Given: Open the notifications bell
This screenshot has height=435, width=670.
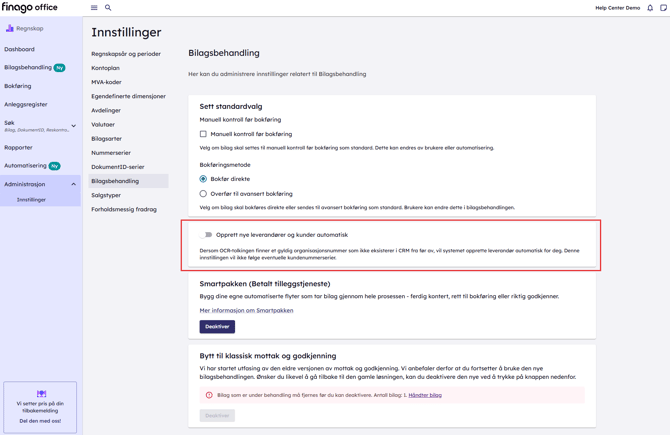Looking at the screenshot, I should (x=650, y=8).
